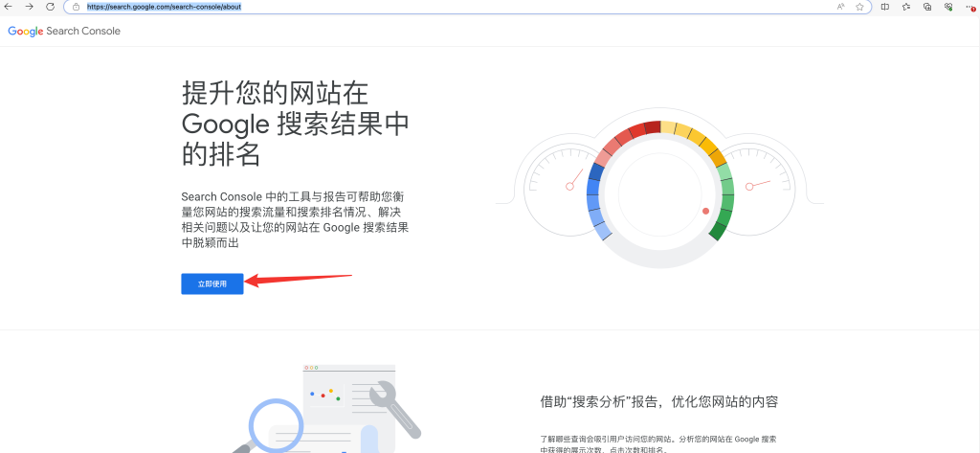Click the magnifier and wrench illustration
The image size is (980, 453).
coord(326,409)
